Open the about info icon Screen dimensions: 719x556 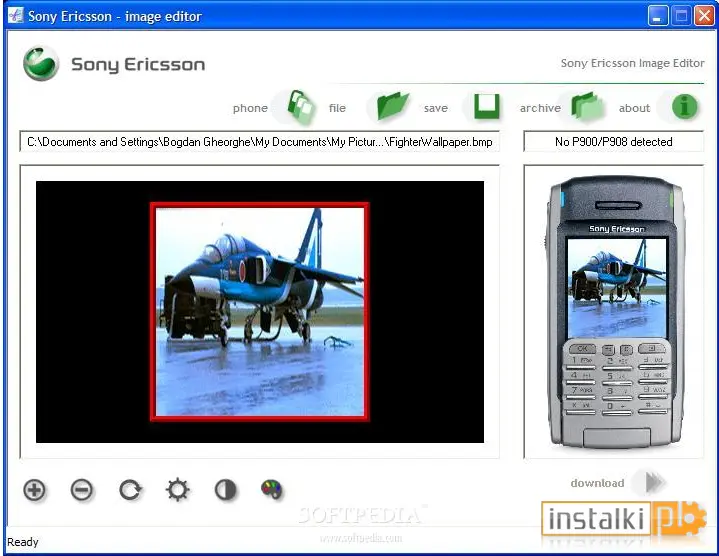684,107
